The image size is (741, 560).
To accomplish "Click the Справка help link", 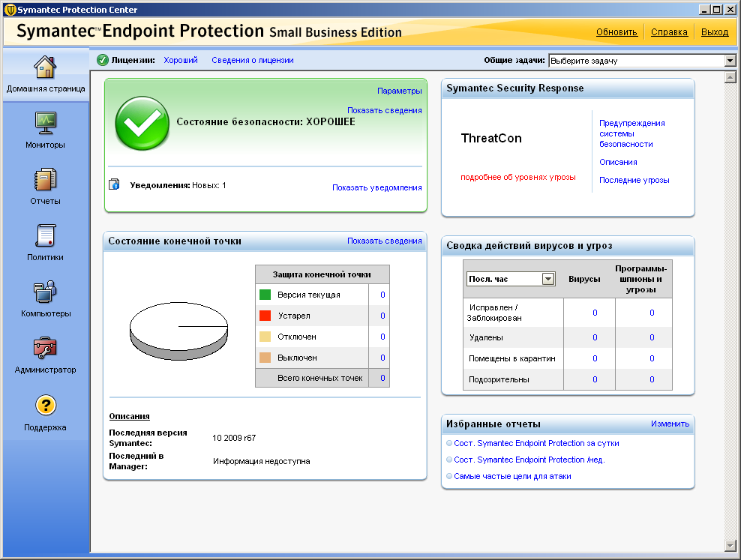I will tap(669, 32).
